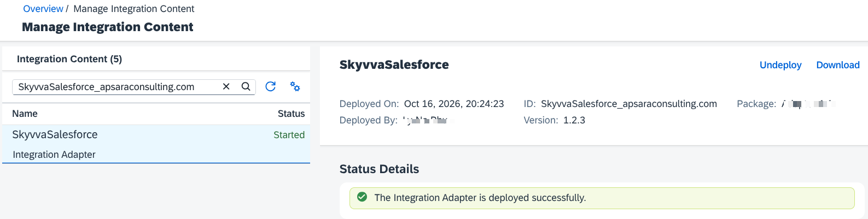Click the Package value link
This screenshot has height=219, width=868.
808,104
